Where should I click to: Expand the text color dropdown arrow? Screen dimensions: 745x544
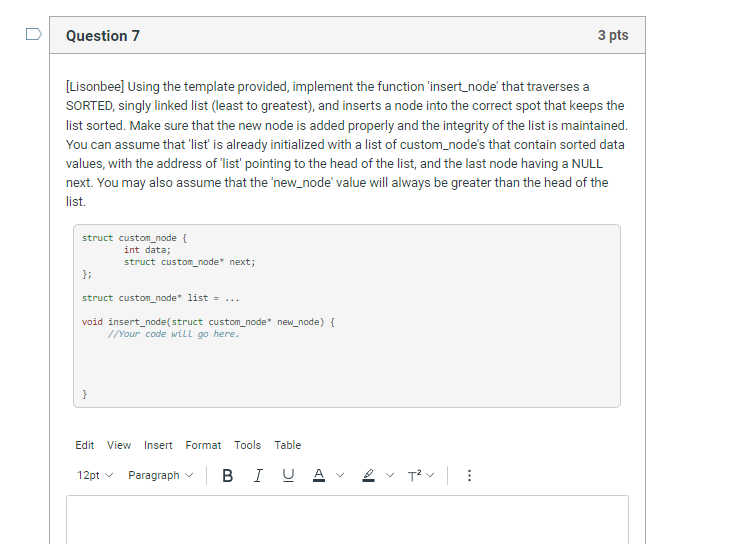[340, 475]
